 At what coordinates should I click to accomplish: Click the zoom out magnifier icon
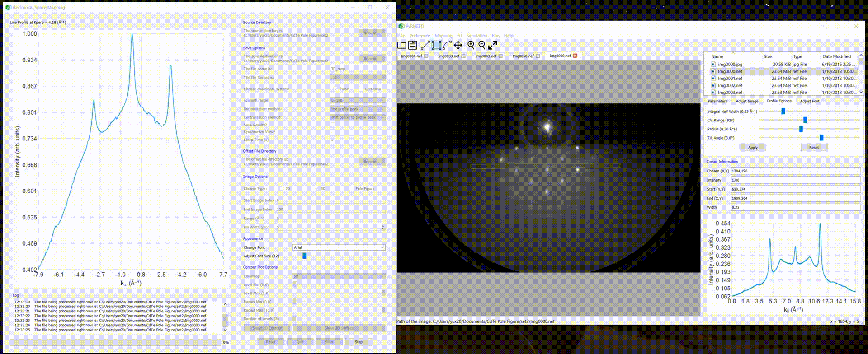pos(482,45)
